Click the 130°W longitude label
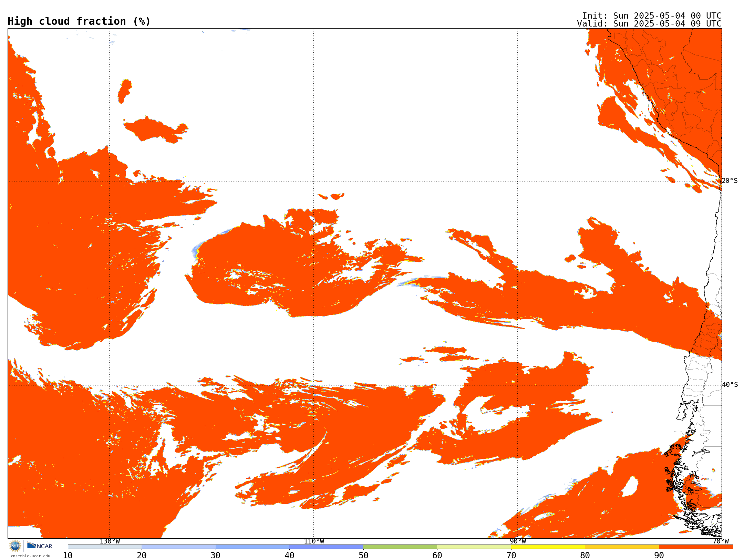The height and width of the screenshot is (560, 744). (110, 541)
